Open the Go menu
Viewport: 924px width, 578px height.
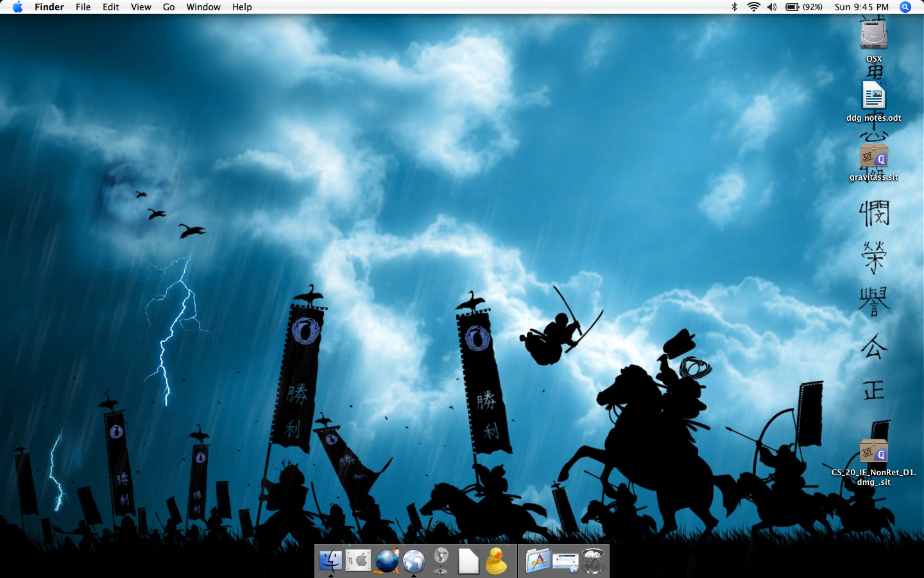click(x=169, y=7)
